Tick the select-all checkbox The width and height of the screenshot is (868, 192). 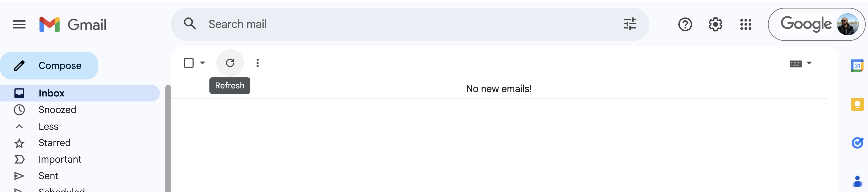189,63
